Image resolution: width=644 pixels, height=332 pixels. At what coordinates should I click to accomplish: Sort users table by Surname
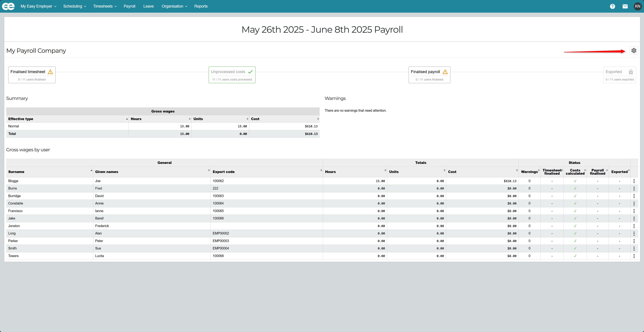point(50,172)
